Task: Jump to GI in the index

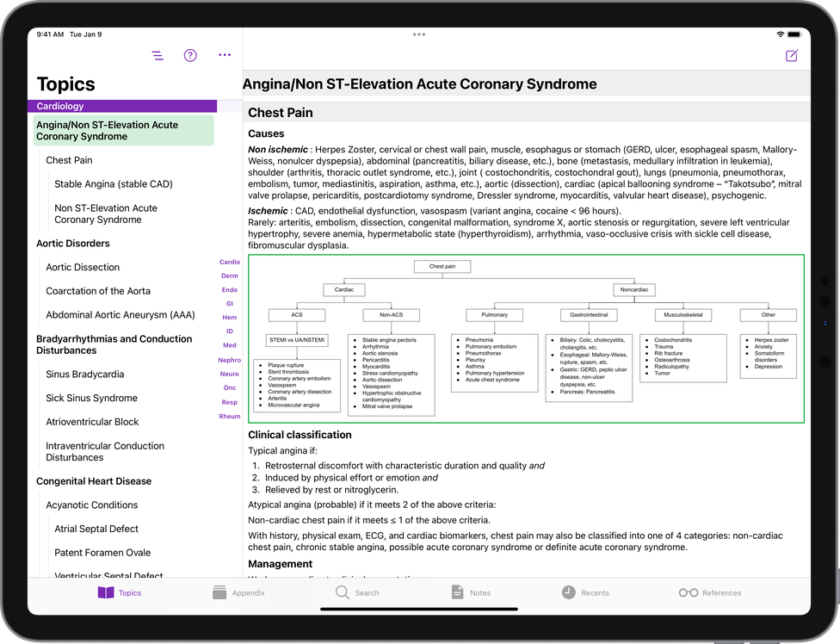Action: (229, 304)
